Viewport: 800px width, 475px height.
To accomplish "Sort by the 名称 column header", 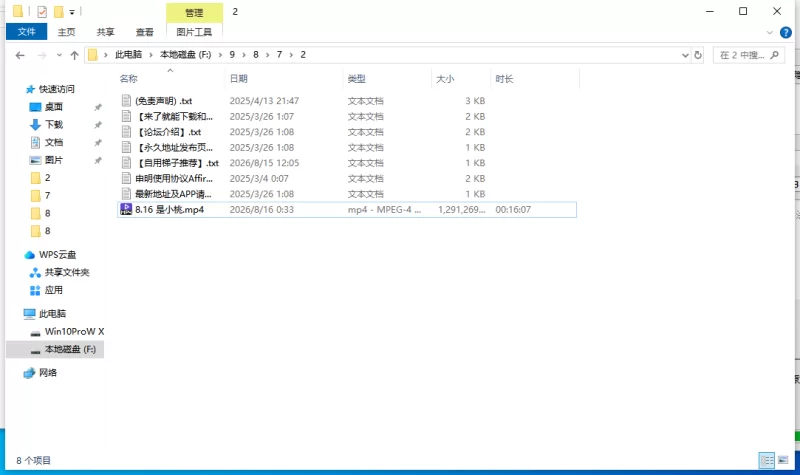I will [129, 79].
